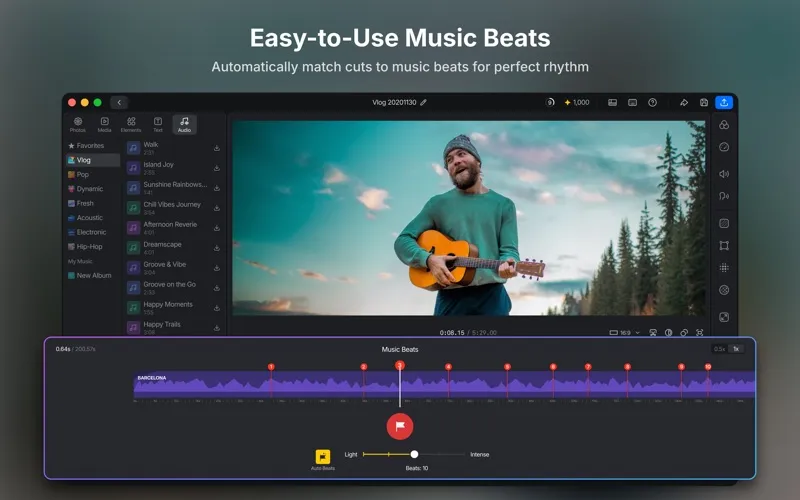The image size is (800, 500).
Task: Click the video preview of guitarist
Action: [x=469, y=218]
